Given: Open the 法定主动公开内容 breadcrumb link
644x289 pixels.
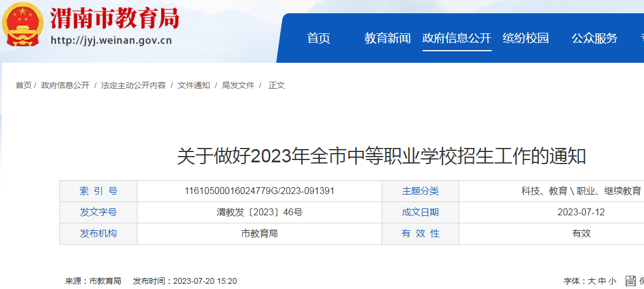Looking at the screenshot, I should click(134, 86).
